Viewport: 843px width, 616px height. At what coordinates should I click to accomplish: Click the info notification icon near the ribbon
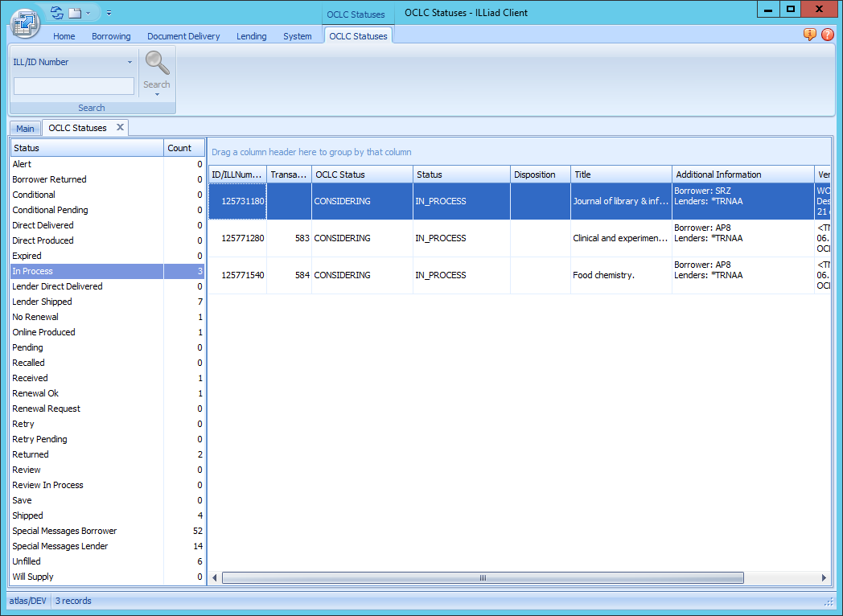[808, 35]
